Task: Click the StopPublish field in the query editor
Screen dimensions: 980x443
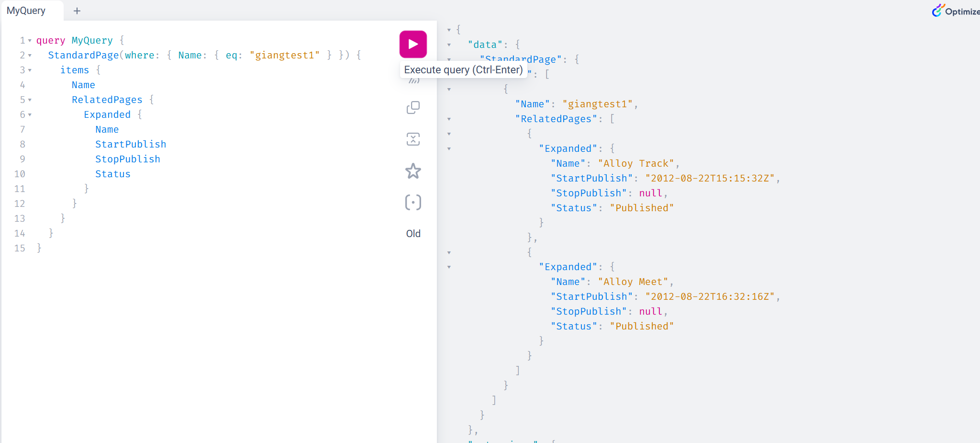Action: [127, 159]
